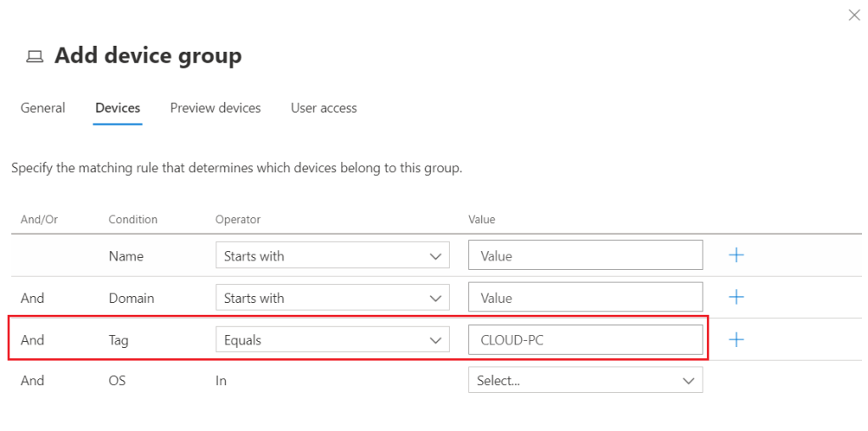Click the Name value input field
868x431 pixels.
click(585, 255)
